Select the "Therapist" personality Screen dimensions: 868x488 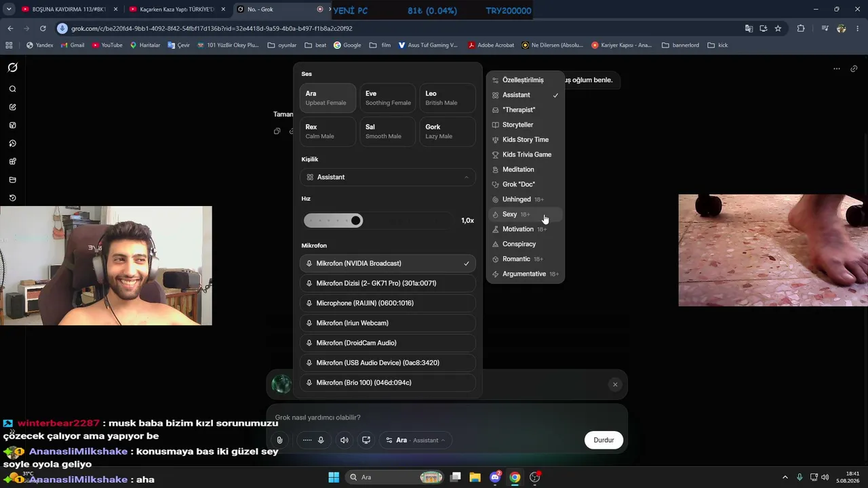[x=526, y=110]
